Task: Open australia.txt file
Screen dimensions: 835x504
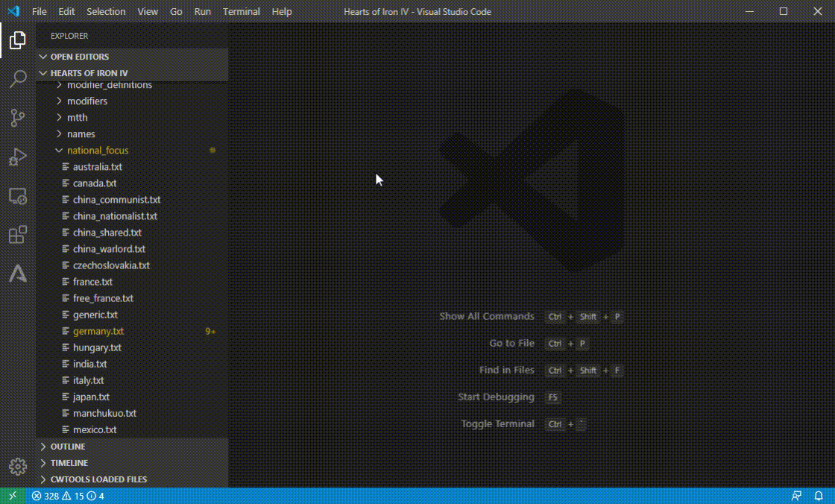Action: click(132, 167)
